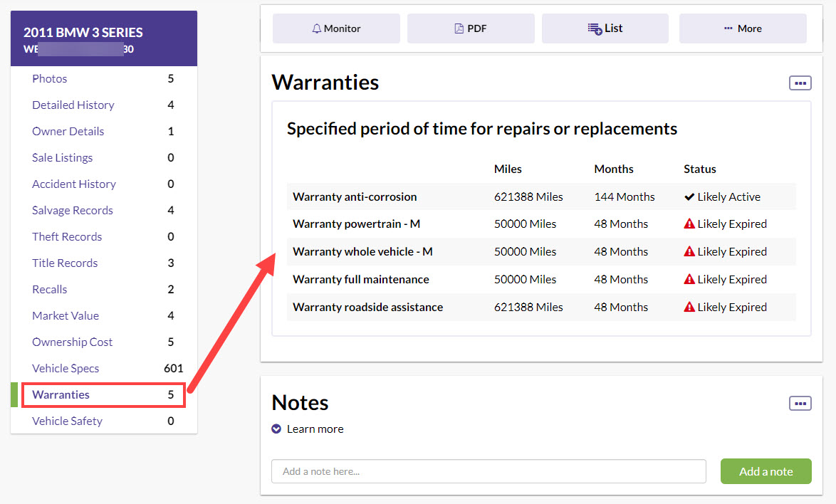Click '621388 Miles' in anti-corrosion row
The height and width of the screenshot is (504, 836).
pyautogui.click(x=528, y=196)
